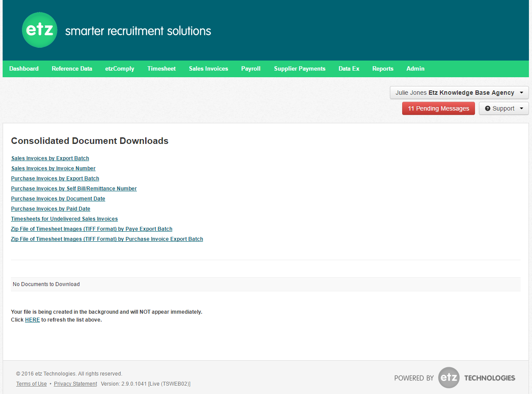Click the smarter recruitment solutions tagline
This screenshot has height=394, width=532.
(138, 31)
